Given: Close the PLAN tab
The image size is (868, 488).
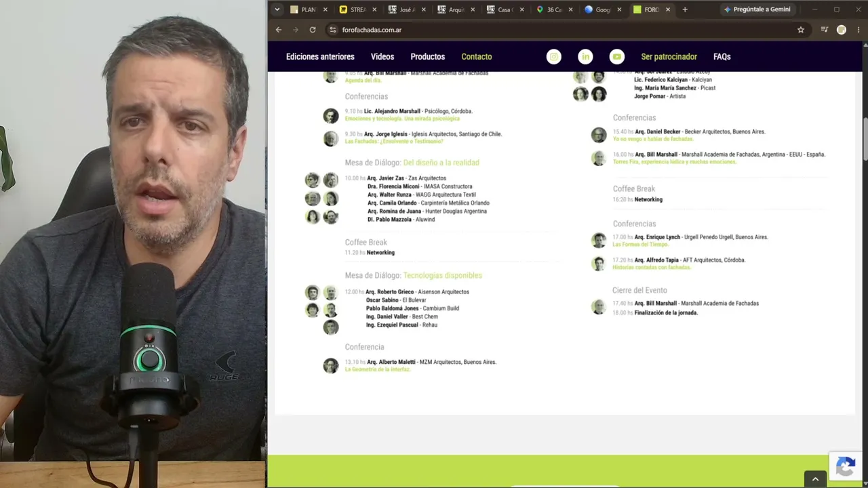Looking at the screenshot, I should [x=325, y=9].
